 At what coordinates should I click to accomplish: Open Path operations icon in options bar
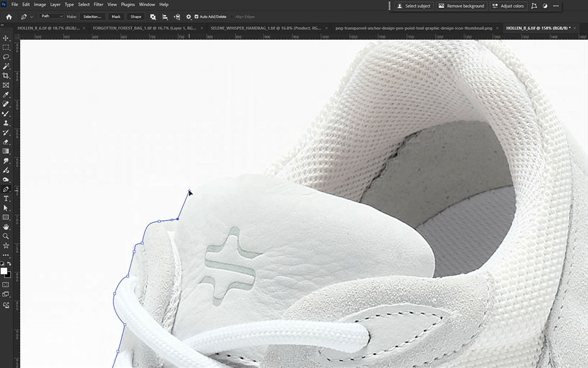153,16
